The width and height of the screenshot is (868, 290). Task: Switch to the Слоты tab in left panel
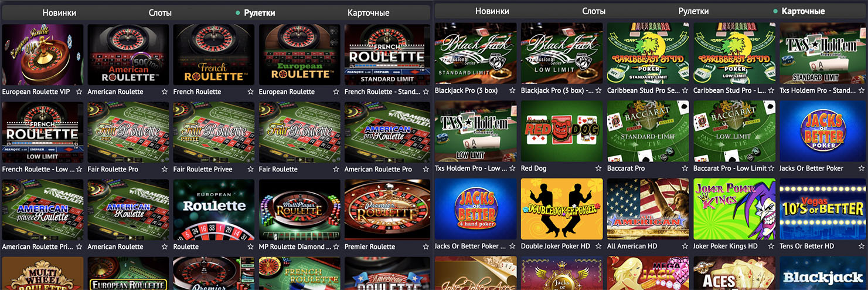coord(160,12)
